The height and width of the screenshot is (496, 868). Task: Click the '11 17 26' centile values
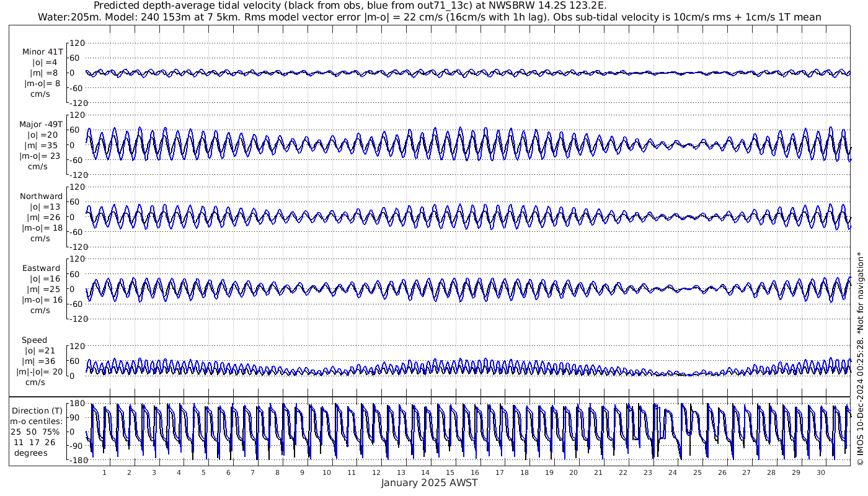tap(35, 442)
